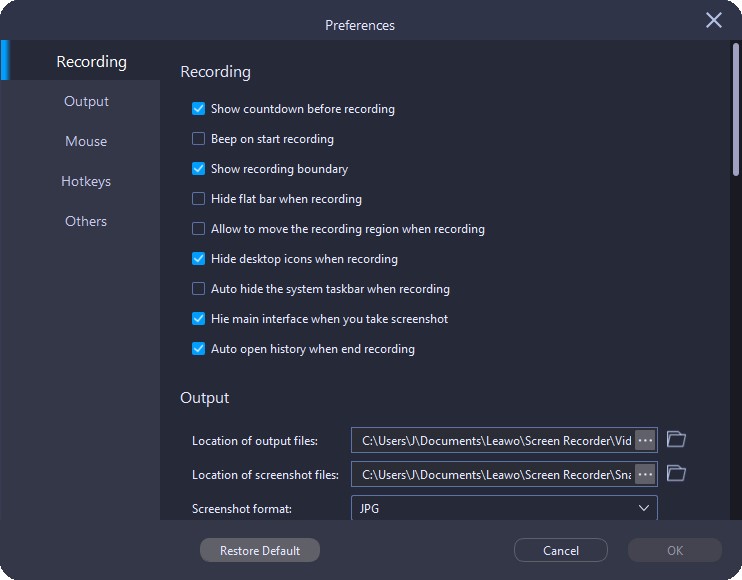The image size is (742, 580).
Task: Uncheck Show countdown before recording
Action: coord(198,109)
